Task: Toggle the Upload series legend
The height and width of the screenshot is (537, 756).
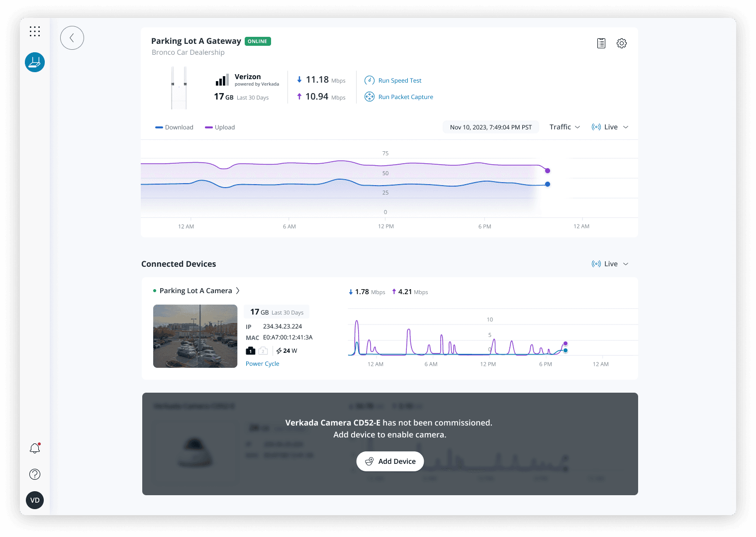Action: (x=220, y=127)
